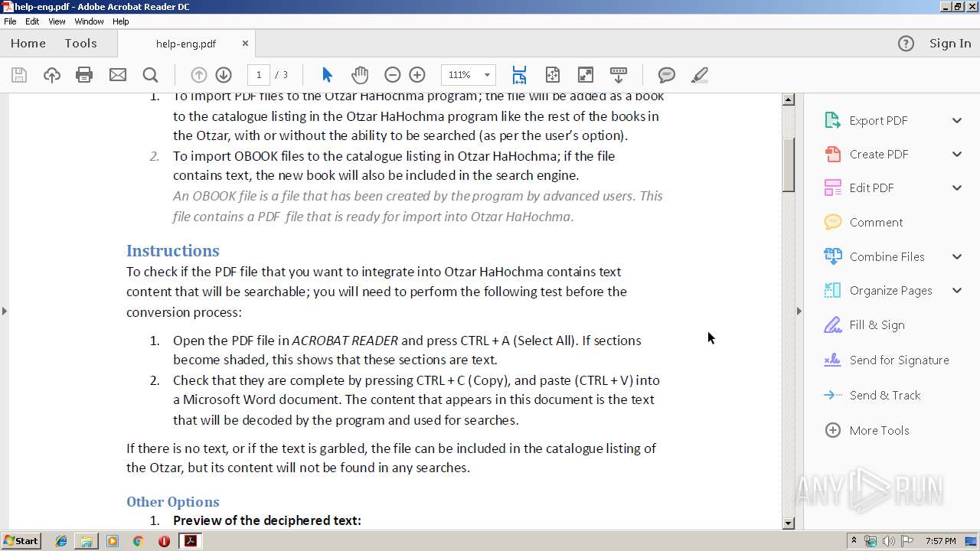The image size is (980, 551).
Task: Collapse the right tools pane arrow
Action: coord(799,311)
